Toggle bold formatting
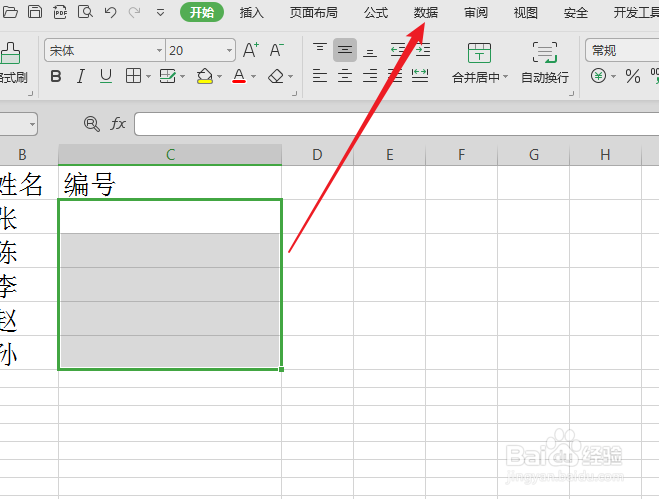 pyautogui.click(x=56, y=77)
